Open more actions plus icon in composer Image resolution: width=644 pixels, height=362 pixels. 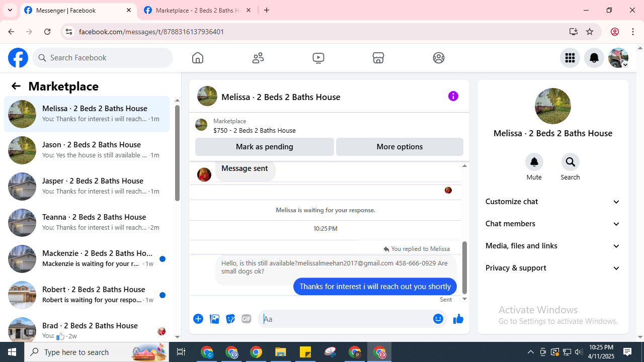tap(198, 319)
